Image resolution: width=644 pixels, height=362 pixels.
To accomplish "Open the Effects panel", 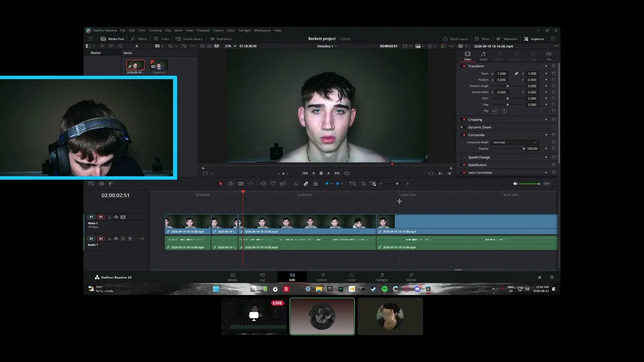I will [139, 39].
